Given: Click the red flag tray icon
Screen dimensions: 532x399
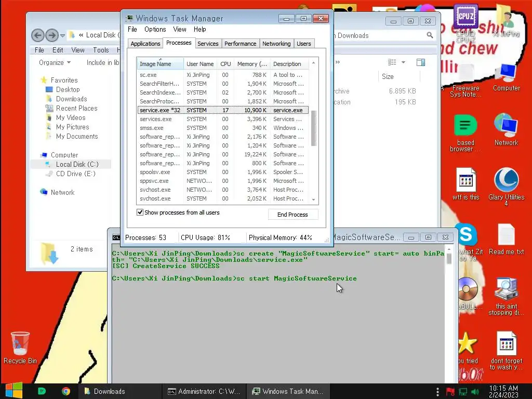Looking at the screenshot, I should click(x=450, y=392).
